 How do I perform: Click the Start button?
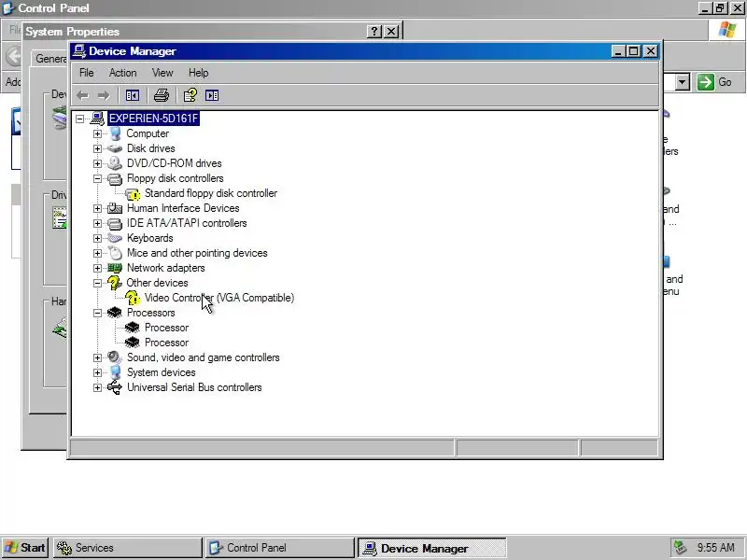25,548
